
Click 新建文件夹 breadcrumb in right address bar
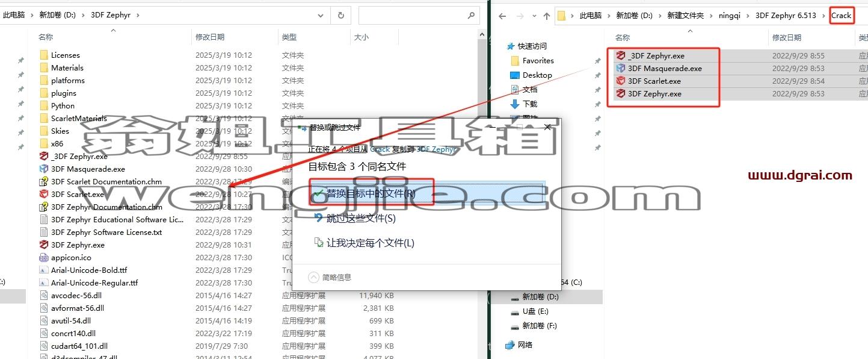point(685,16)
